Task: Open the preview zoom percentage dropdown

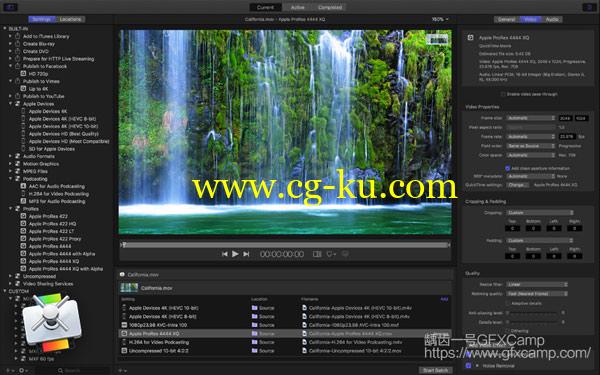Action: (440, 19)
